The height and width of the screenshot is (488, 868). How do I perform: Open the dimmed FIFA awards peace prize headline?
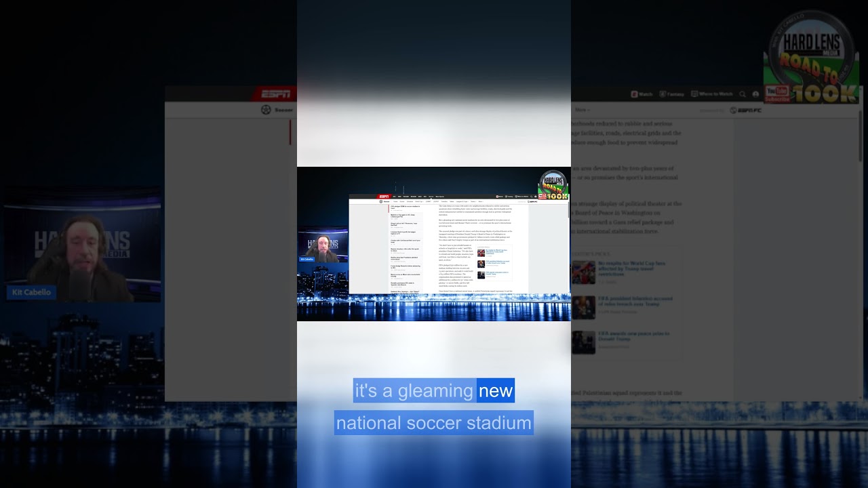[633, 337]
